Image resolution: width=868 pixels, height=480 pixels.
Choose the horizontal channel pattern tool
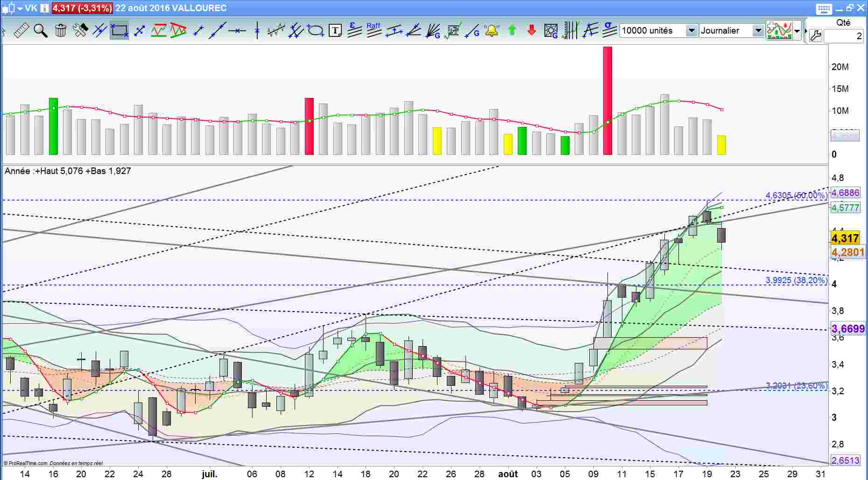[159, 31]
